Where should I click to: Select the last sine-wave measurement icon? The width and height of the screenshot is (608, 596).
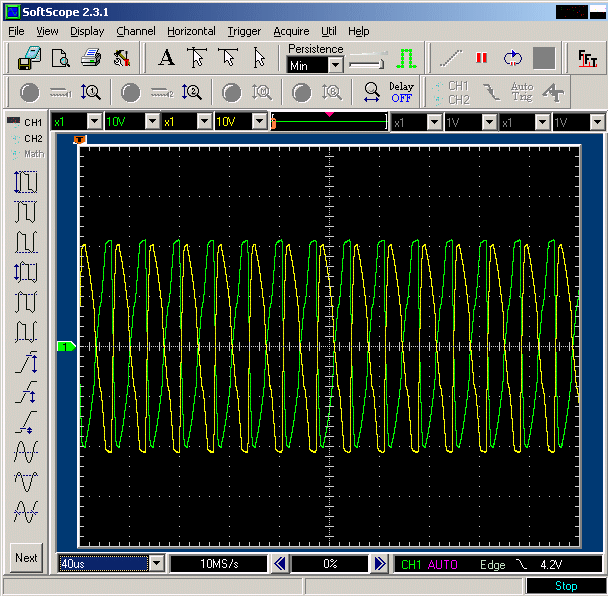26,511
